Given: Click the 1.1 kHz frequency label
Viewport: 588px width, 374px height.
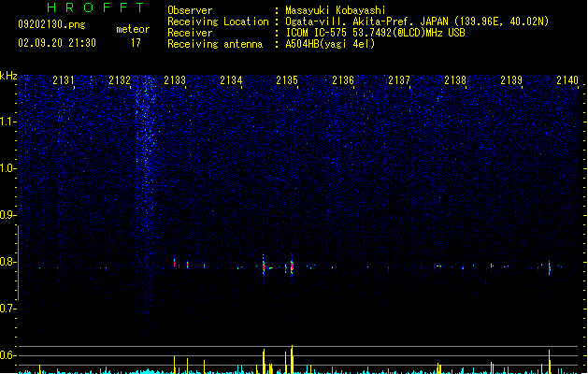Looking at the screenshot, I should click(x=7, y=122).
